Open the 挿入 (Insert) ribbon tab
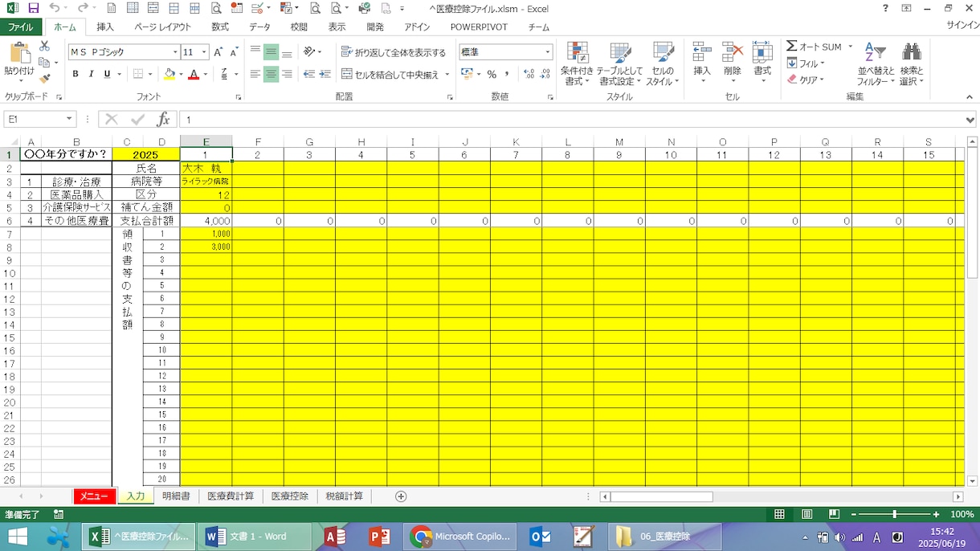Screen dimensions: 980x551 pyautogui.click(x=105, y=27)
